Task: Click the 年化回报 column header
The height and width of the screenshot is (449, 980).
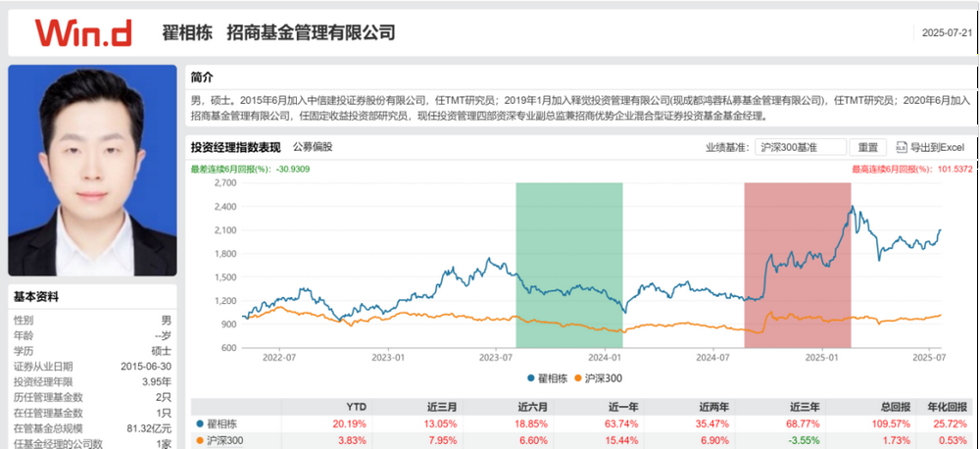Action: pos(947,407)
